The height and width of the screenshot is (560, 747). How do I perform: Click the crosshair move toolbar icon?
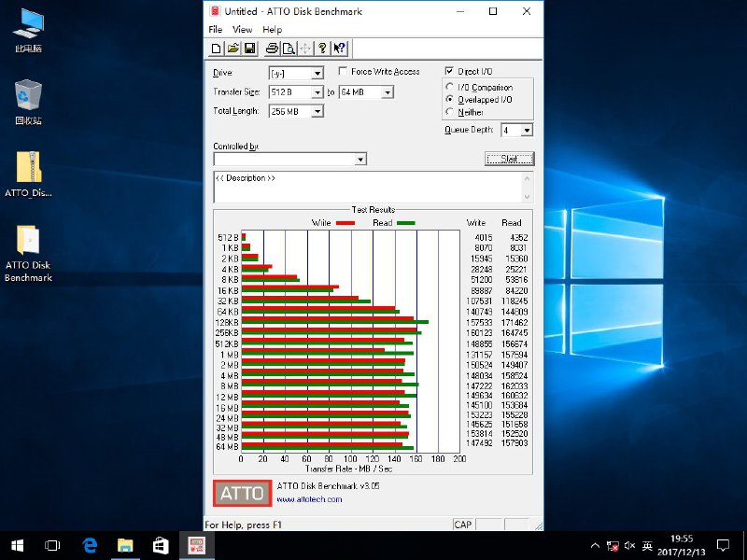click(x=305, y=49)
